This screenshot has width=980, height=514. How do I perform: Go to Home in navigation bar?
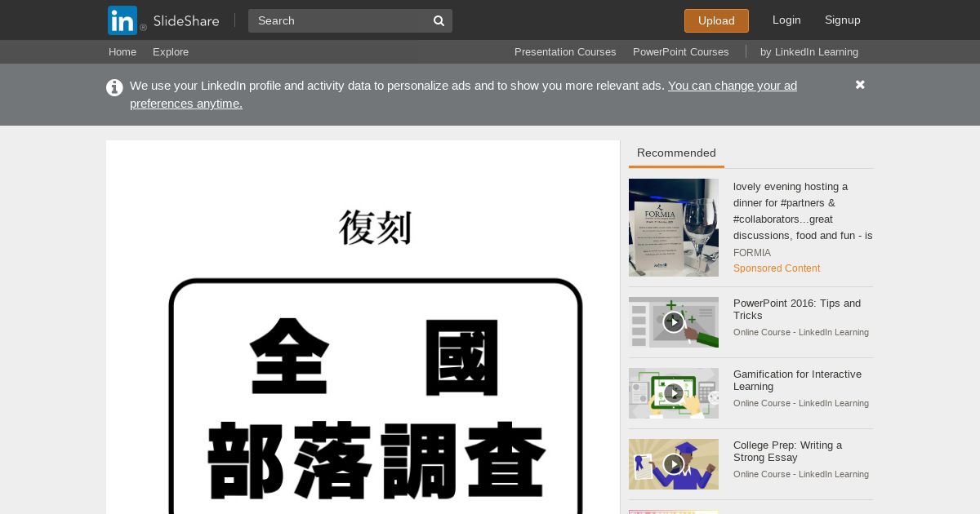tap(122, 51)
